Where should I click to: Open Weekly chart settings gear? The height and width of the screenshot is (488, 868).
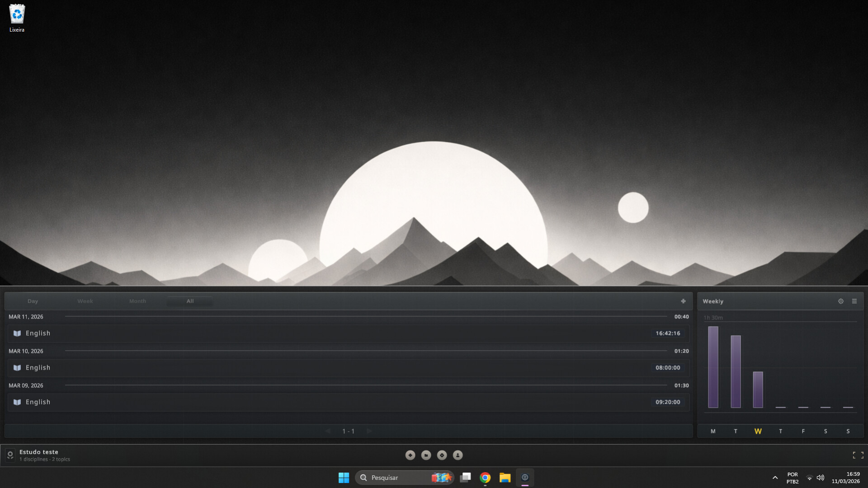(x=840, y=301)
